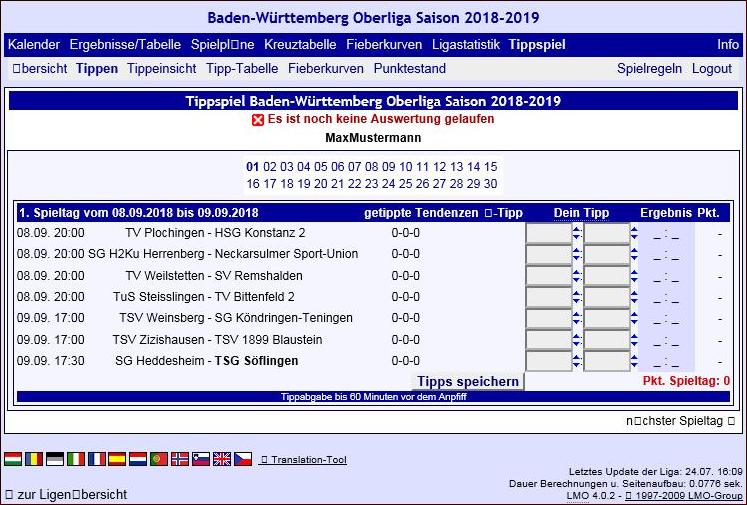The height and width of the screenshot is (505, 747).
Task: Switch language using the Hungarian flag
Action: point(13,459)
